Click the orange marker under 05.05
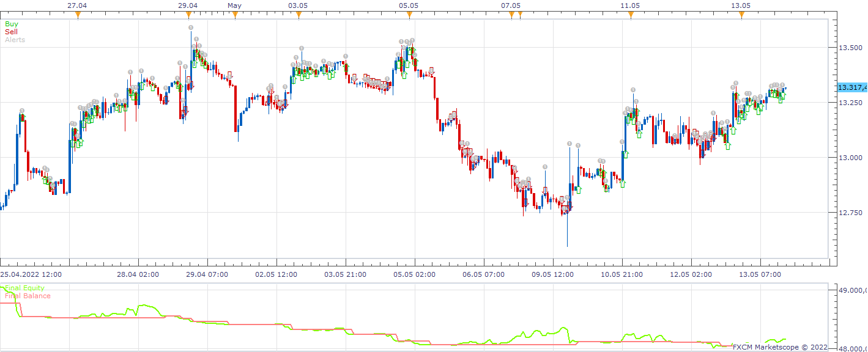Screen dimensions: 868x352 point(409,15)
